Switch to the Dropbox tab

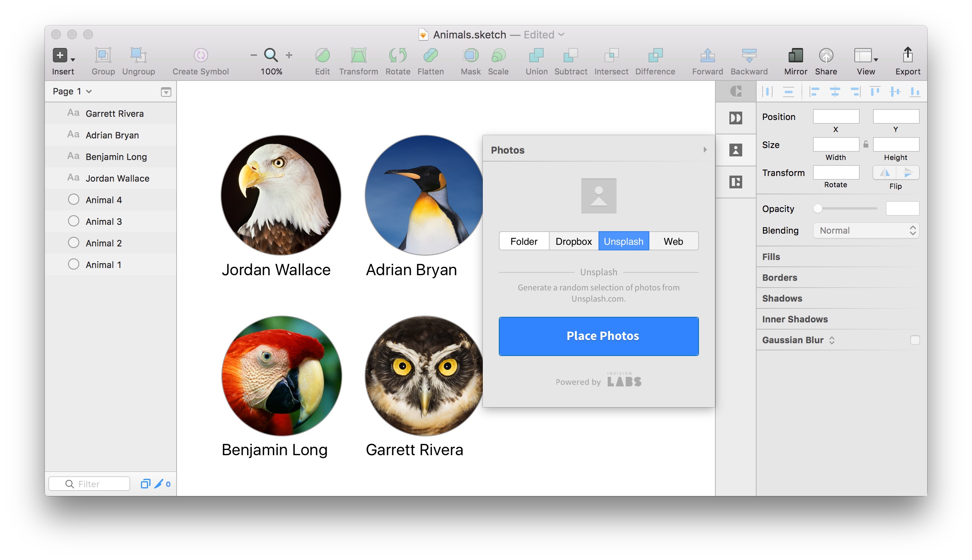(573, 242)
